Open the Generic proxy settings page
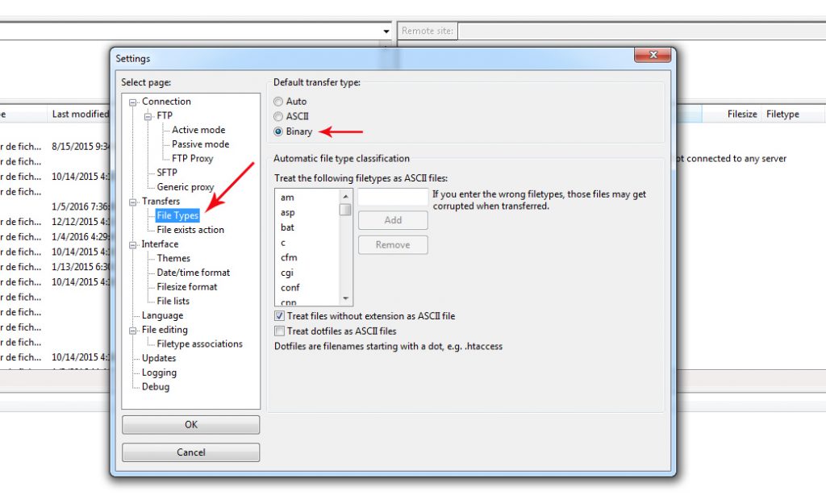Image resolution: width=826 pixels, height=504 pixels. pyautogui.click(x=185, y=186)
